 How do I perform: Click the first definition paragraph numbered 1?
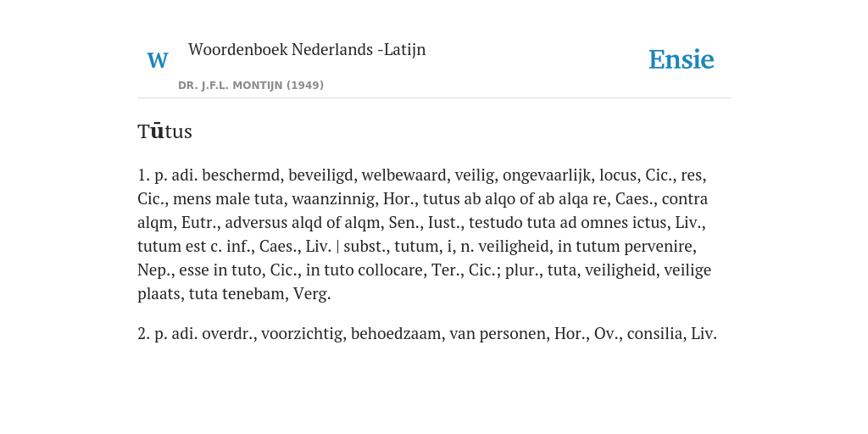(x=425, y=234)
